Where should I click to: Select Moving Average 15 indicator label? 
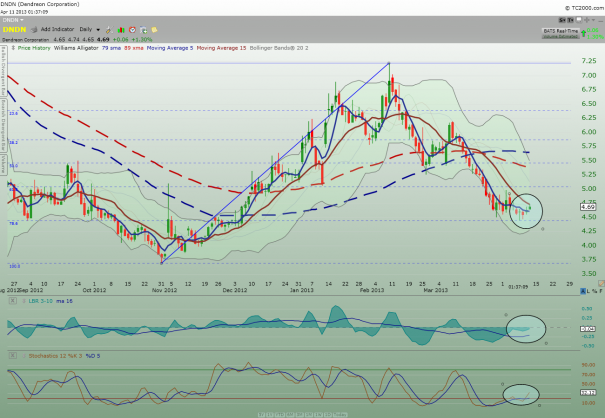coord(221,48)
